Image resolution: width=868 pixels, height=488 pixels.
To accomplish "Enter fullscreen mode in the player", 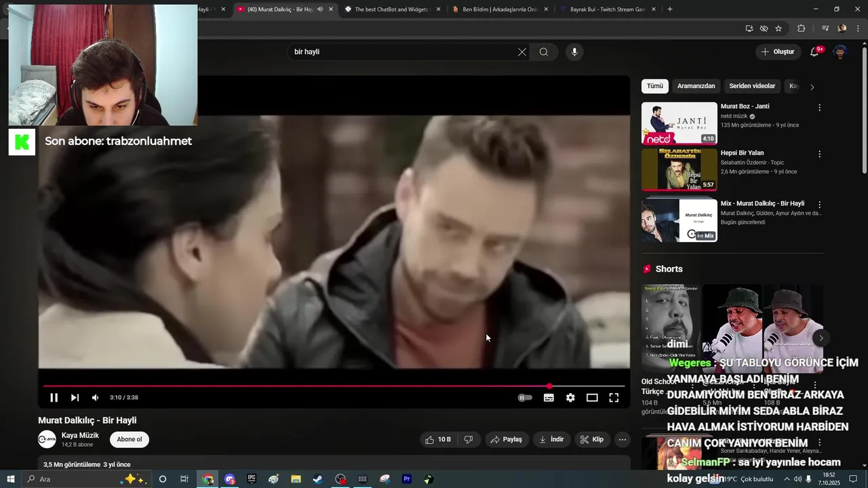I will (x=614, y=398).
